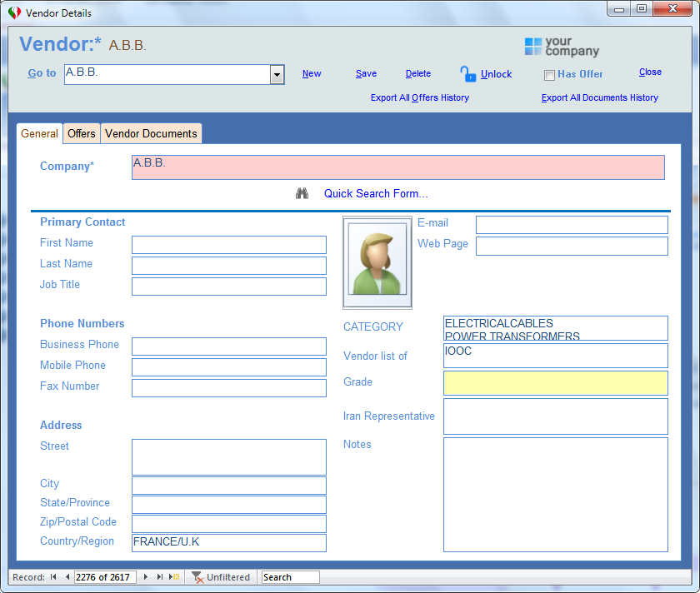The width and height of the screenshot is (700, 593).
Task: Click the Vendor Details window app icon
Action: pos(14,13)
